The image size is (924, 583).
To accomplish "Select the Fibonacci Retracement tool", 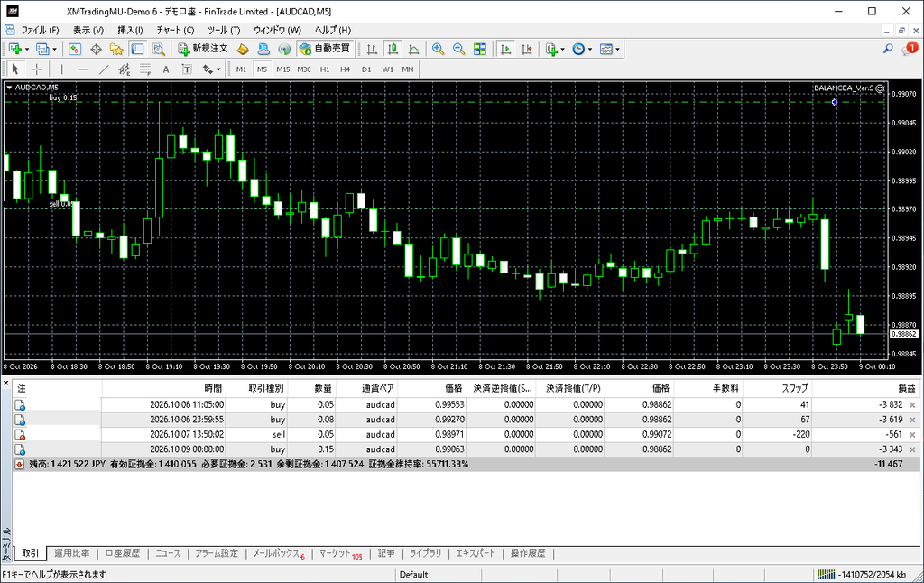I will (145, 69).
